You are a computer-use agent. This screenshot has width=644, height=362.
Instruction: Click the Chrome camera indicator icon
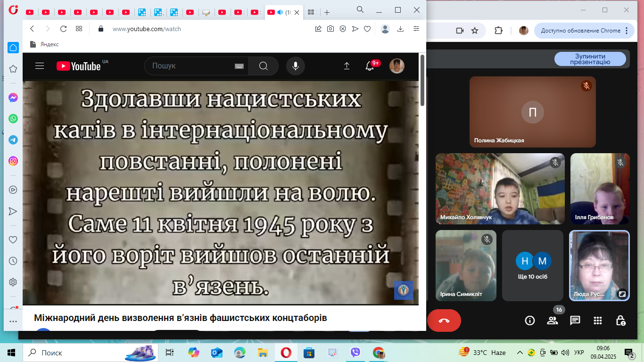tap(460, 31)
